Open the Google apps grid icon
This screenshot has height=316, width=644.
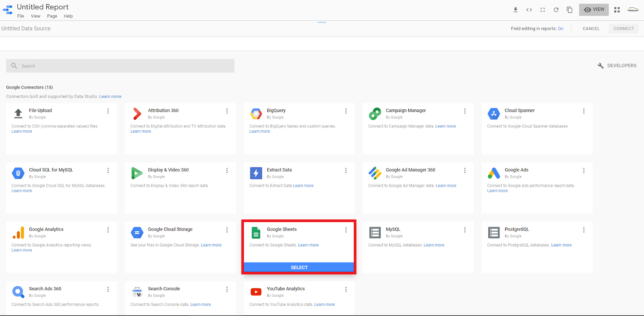pyautogui.click(x=617, y=10)
